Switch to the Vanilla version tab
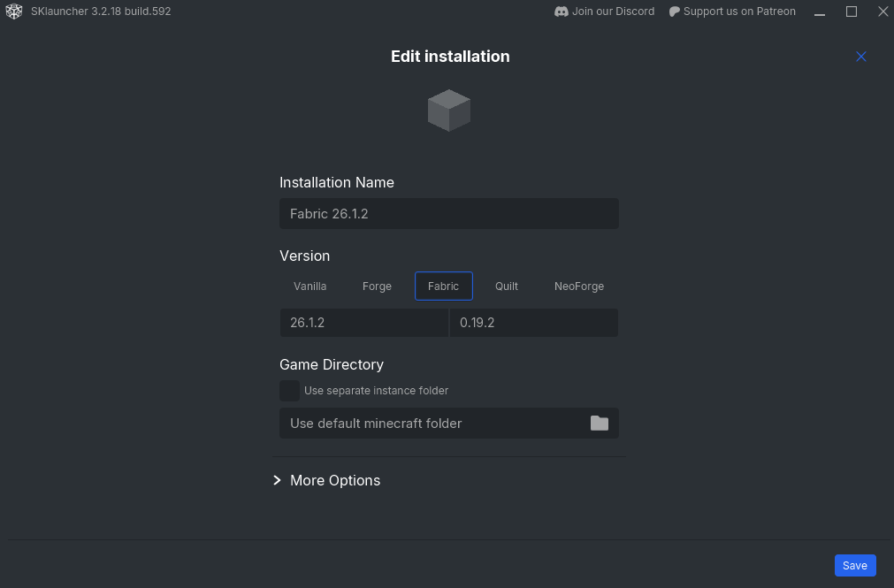This screenshot has height=588, width=894. tap(309, 286)
